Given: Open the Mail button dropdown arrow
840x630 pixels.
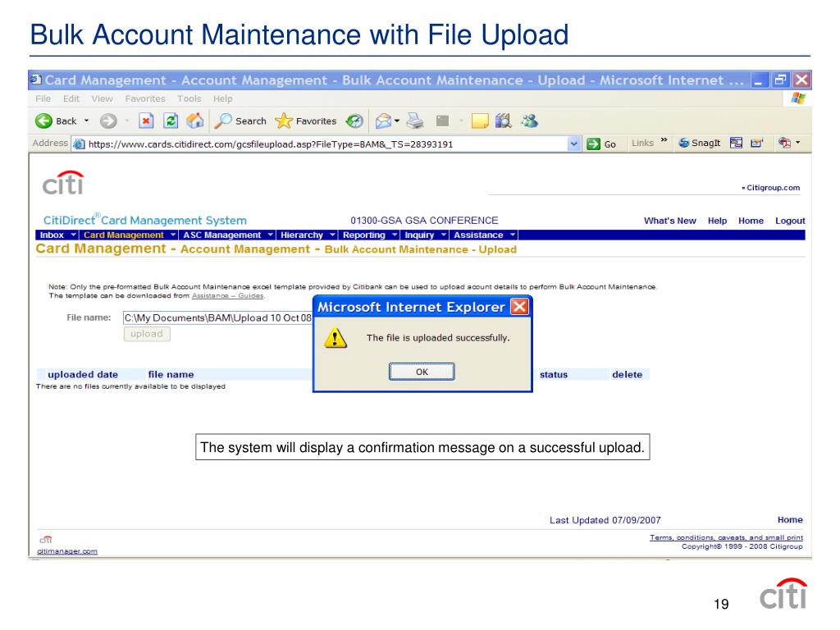Looking at the screenshot, I should pyautogui.click(x=397, y=121).
